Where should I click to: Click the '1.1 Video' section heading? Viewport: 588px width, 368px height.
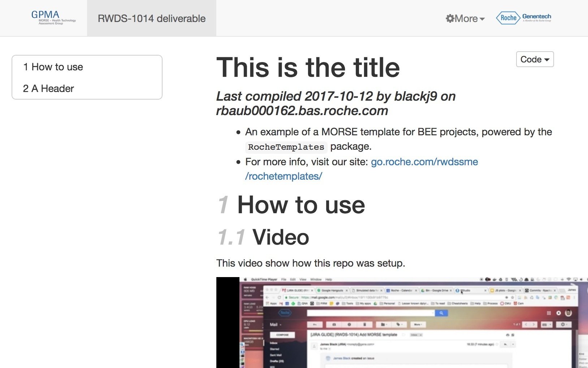tap(263, 237)
